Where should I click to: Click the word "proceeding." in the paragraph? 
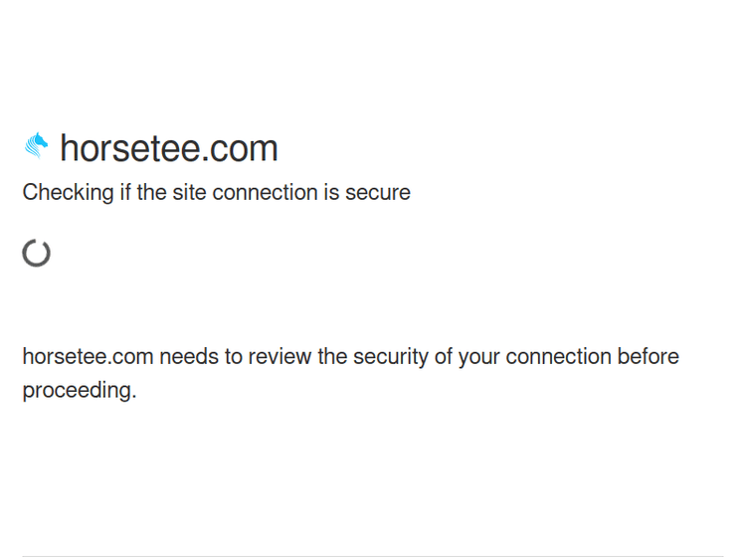tap(79, 390)
